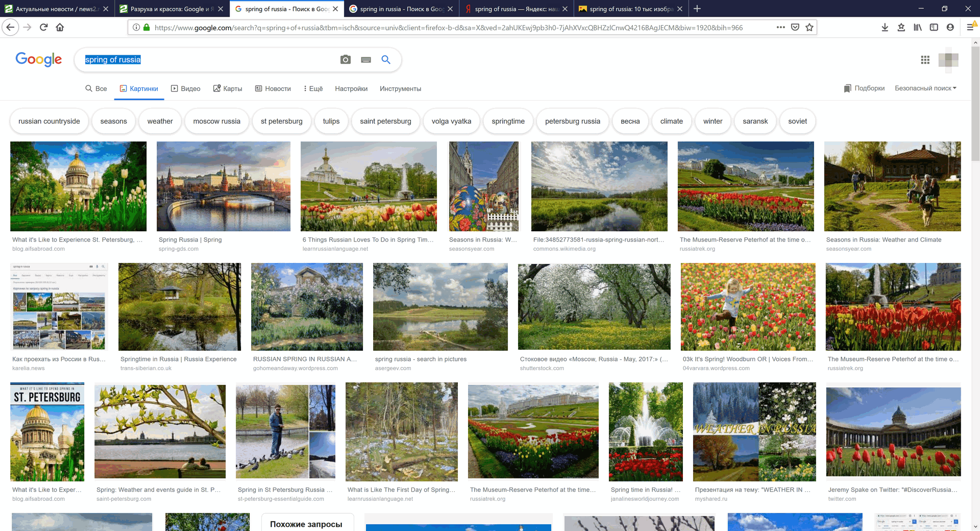Open the Подборки collections link
980x531 pixels.
tap(864, 88)
